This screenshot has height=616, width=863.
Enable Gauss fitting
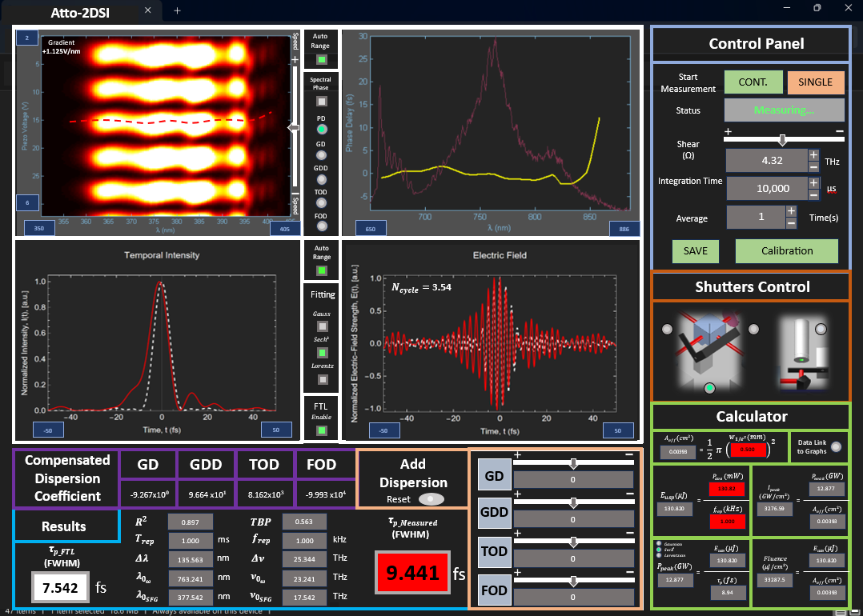[323, 326]
